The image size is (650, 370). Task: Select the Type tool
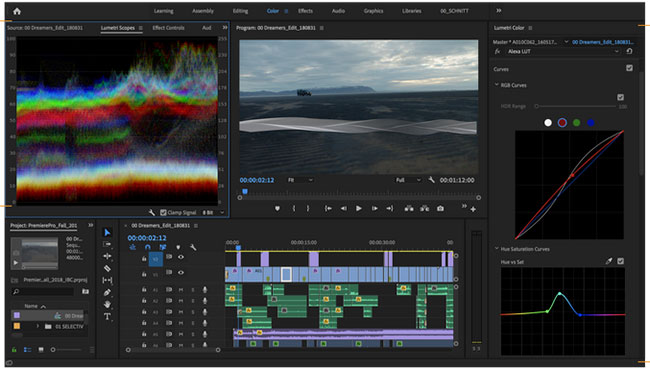point(107,317)
